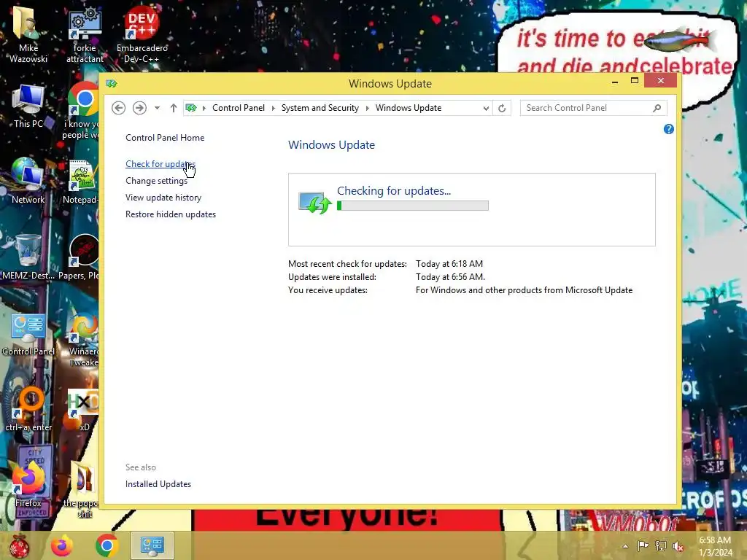The width and height of the screenshot is (747, 560).
Task: Open View update history link
Action: [x=163, y=198]
